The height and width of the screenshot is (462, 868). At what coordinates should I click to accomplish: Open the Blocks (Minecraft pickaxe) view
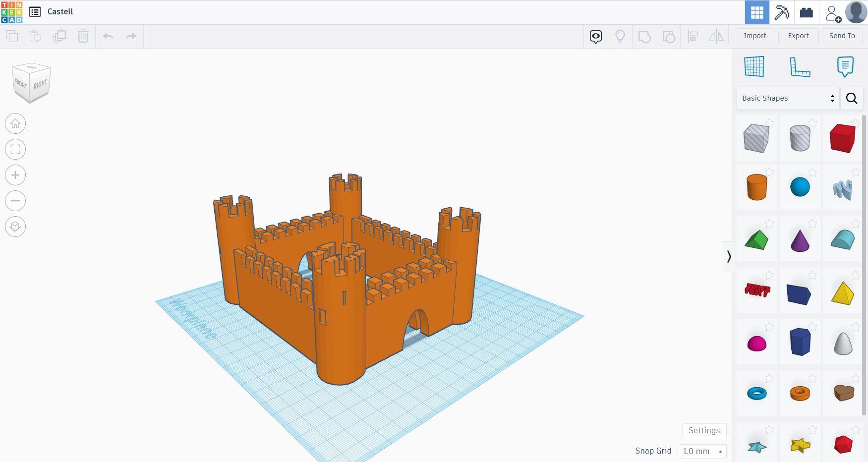(x=782, y=12)
